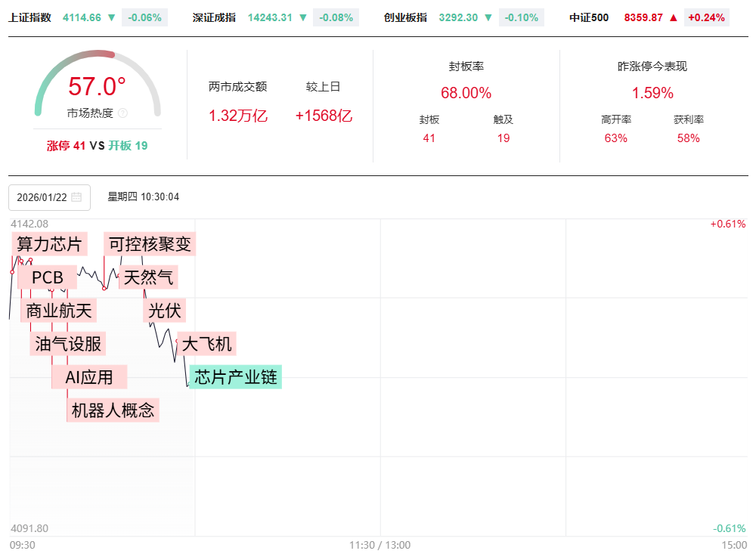The height and width of the screenshot is (557, 756).
Task: Click the red up arrow beside 中证500
Action: [x=673, y=17]
